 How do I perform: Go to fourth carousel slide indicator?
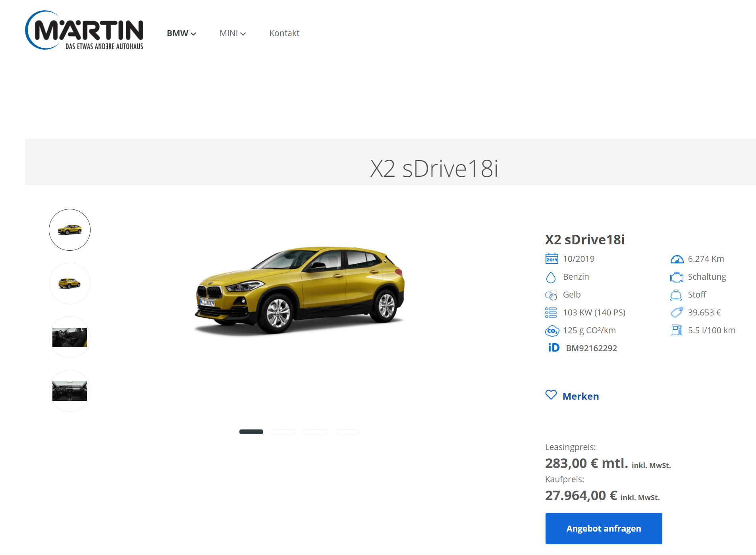[x=347, y=432]
